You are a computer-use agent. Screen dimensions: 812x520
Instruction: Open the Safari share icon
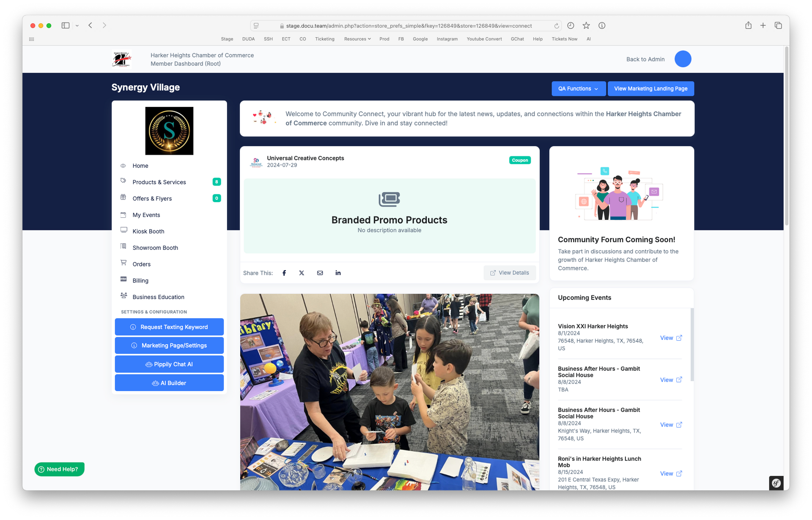coord(748,25)
